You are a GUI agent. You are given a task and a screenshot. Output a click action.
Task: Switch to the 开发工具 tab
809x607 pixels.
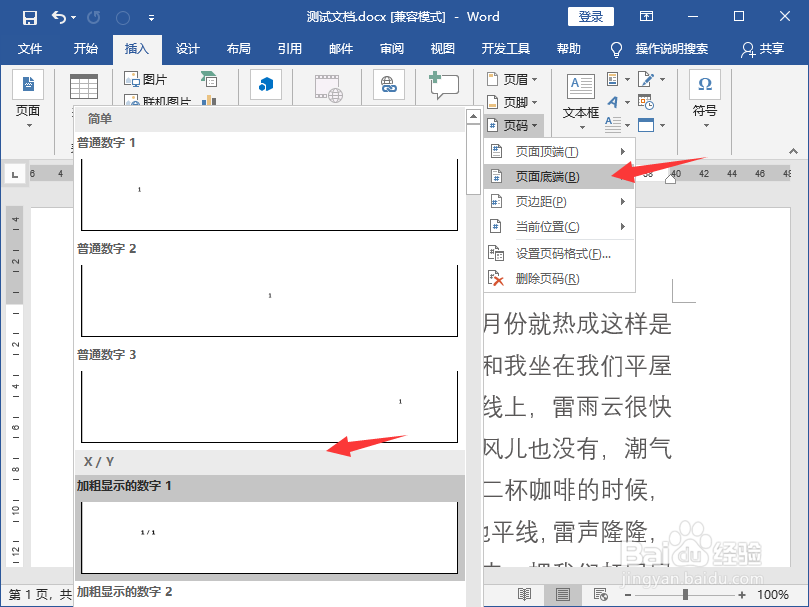[506, 49]
